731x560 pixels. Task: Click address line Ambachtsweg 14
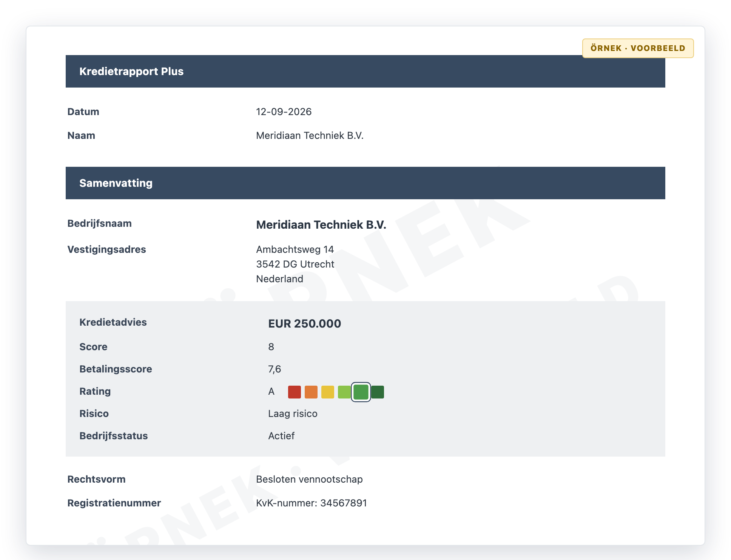[x=295, y=249]
